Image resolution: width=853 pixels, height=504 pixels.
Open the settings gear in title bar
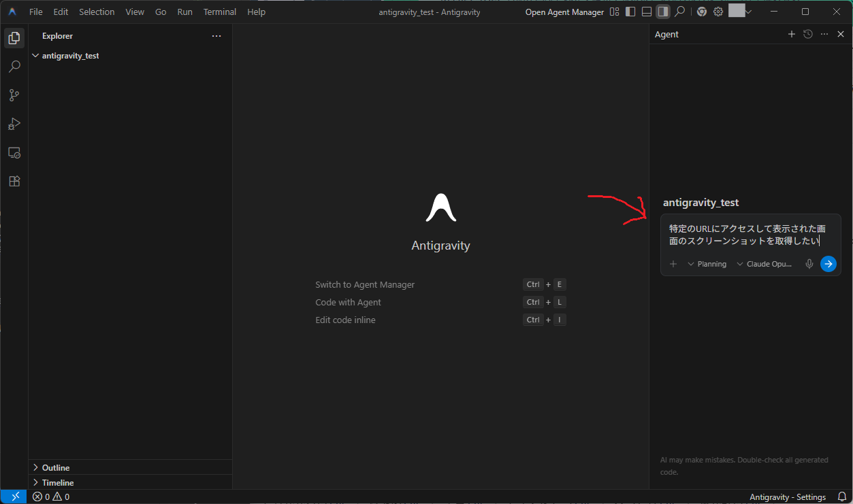(718, 12)
